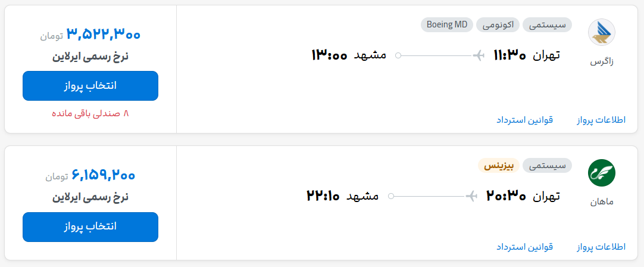
Task: Click the 3,522,300 toman price
Action: pyautogui.click(x=103, y=35)
